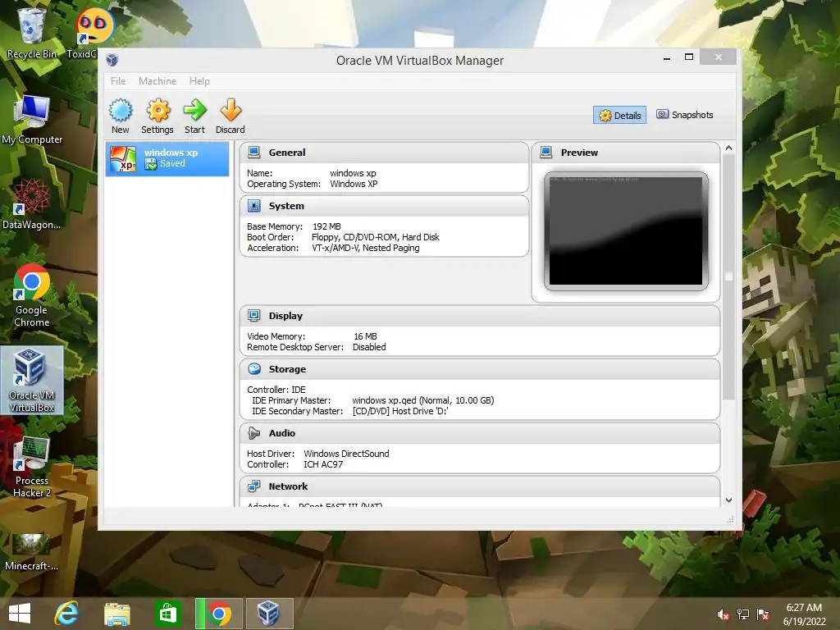Select My Computer desktop icon

point(32,120)
